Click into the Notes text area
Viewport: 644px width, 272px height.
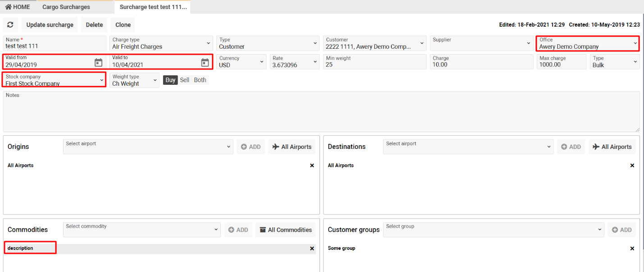(321, 113)
